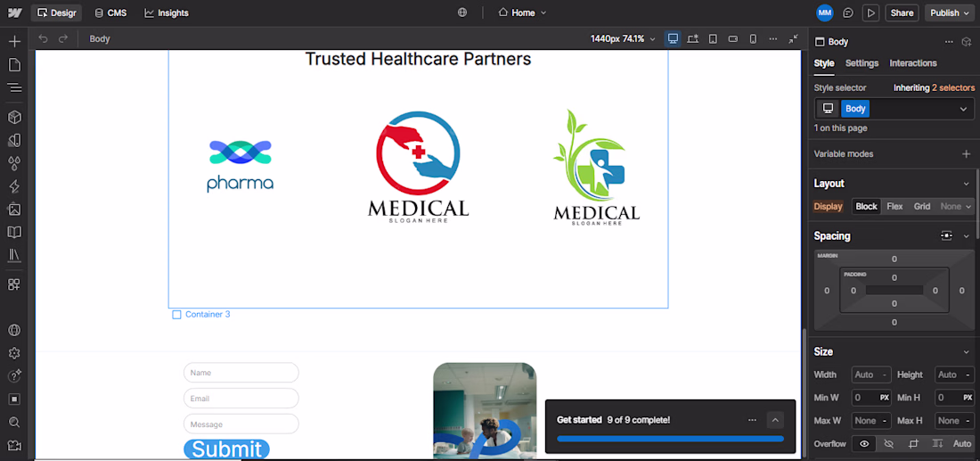Screen dimensions: 980x461
Task: Create component cube icon in Body panel
Action: (967, 42)
